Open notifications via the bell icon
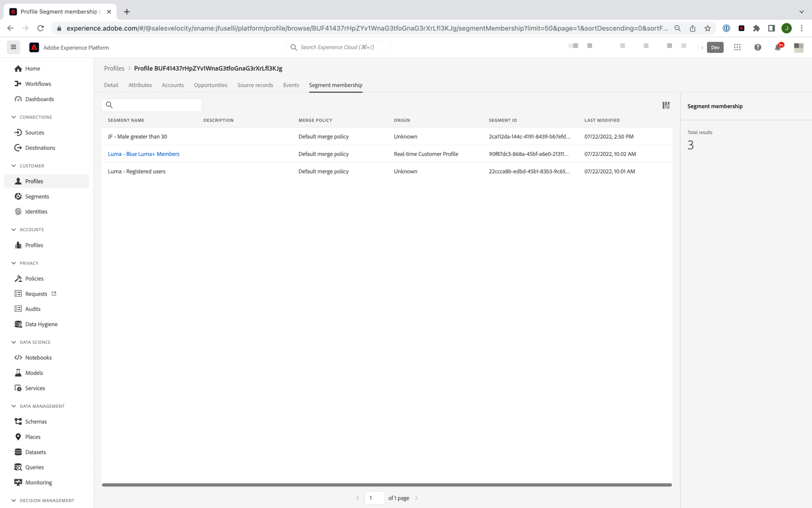Screen dimensions: 812x508 (778, 47)
